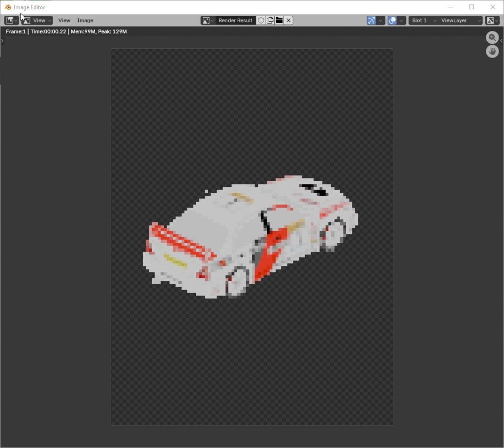
Task: Toggle the show overlays button
Action: click(392, 20)
